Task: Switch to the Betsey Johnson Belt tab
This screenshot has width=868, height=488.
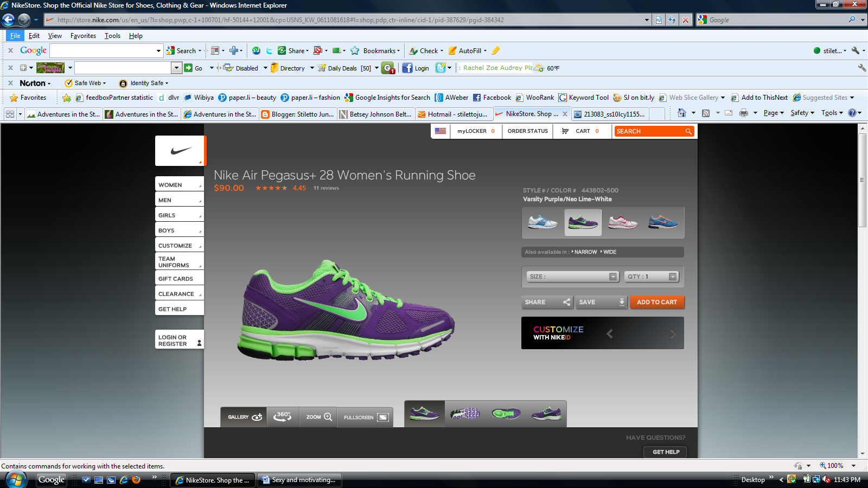Action: click(375, 114)
